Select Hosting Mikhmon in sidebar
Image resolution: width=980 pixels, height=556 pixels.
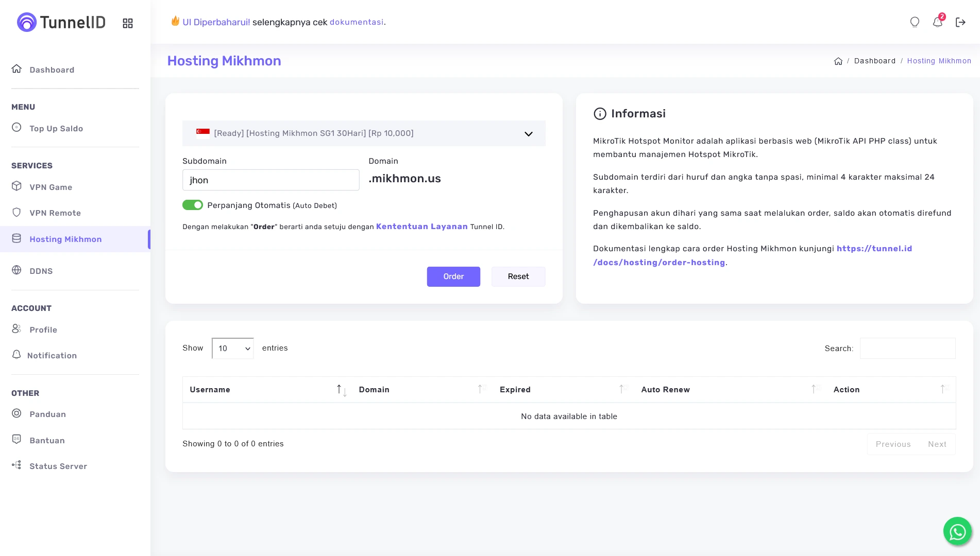click(75, 239)
